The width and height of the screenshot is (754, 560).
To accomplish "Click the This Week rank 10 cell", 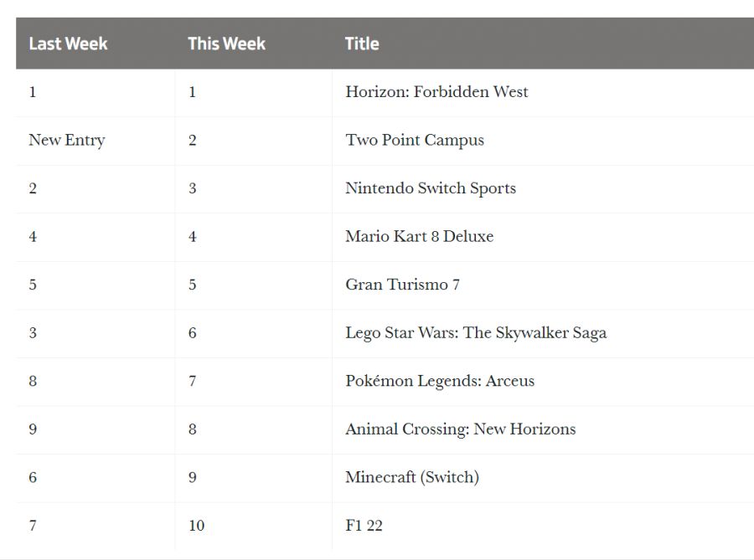I will [x=196, y=526].
